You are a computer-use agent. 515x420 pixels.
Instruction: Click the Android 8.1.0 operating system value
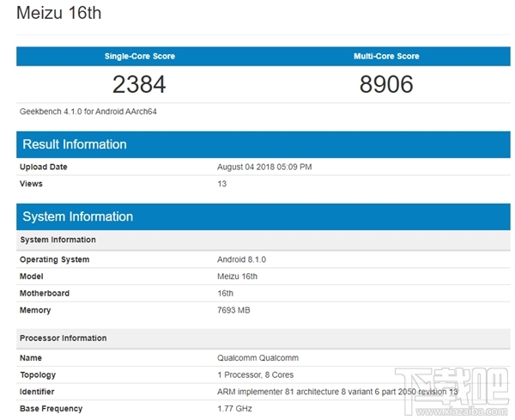click(243, 259)
